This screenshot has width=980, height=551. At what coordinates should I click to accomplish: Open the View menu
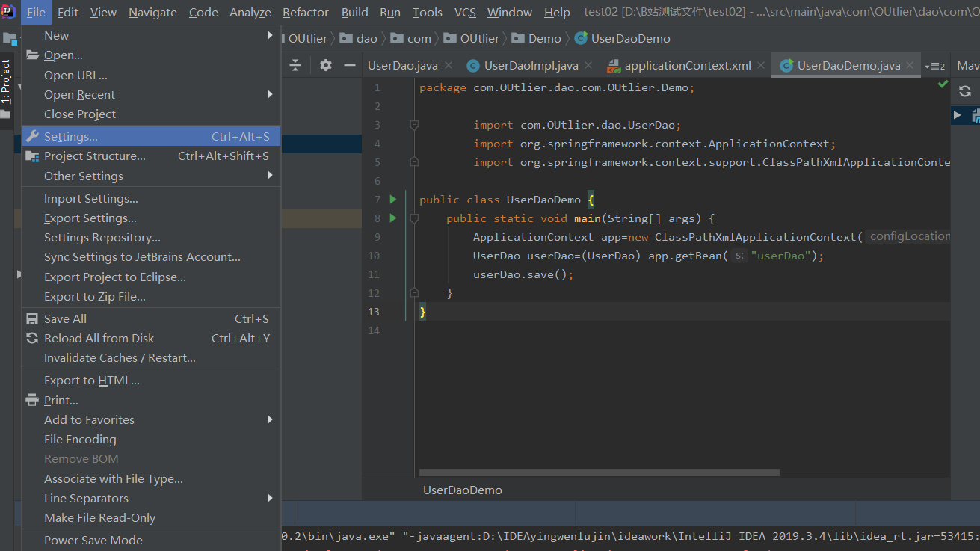(x=103, y=12)
